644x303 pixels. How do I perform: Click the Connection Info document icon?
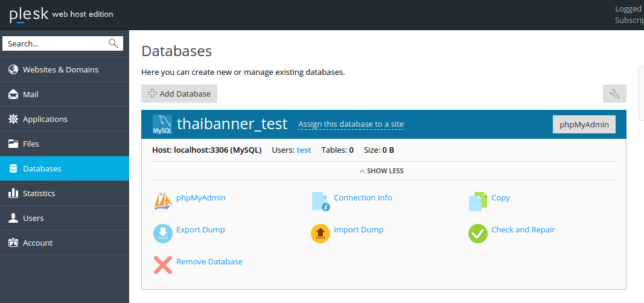point(320,201)
